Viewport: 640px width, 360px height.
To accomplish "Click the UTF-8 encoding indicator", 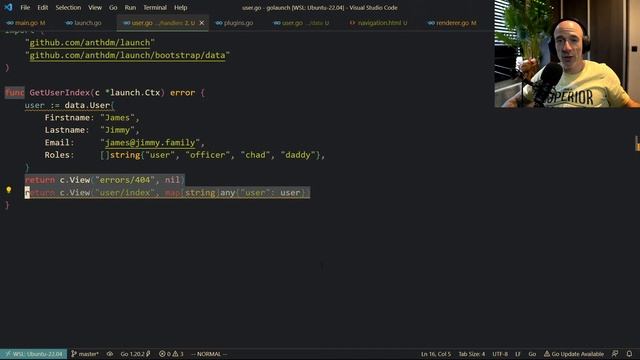I will coord(500,354).
